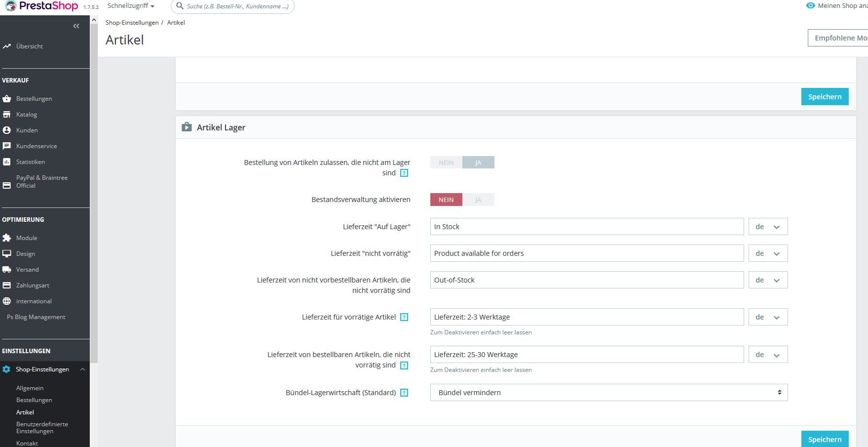Open language dropdown beside 25-30 Werktage field
This screenshot has width=868, height=447.
click(x=768, y=355)
